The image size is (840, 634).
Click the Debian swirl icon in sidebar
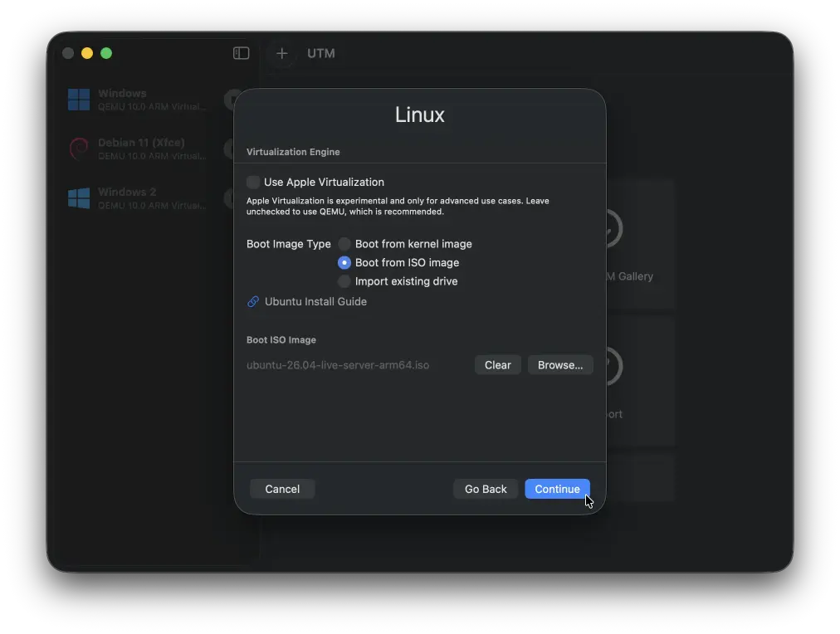click(79, 149)
